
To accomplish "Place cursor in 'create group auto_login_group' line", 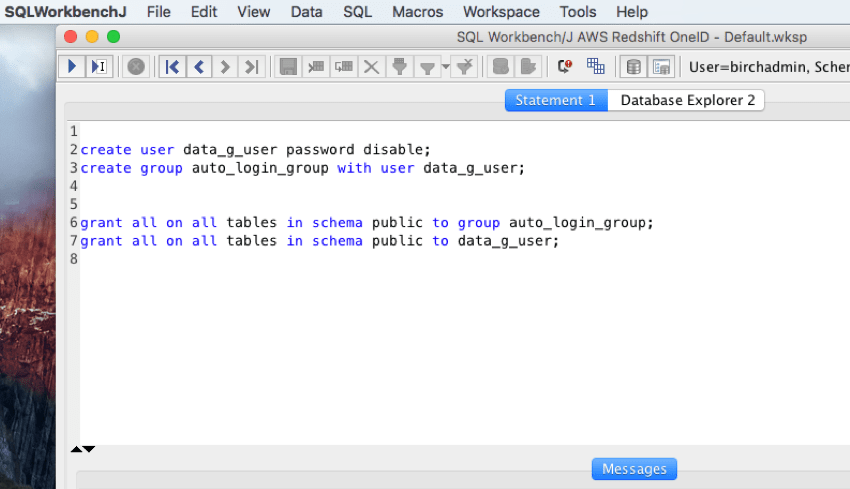I will pyautogui.click(x=303, y=168).
